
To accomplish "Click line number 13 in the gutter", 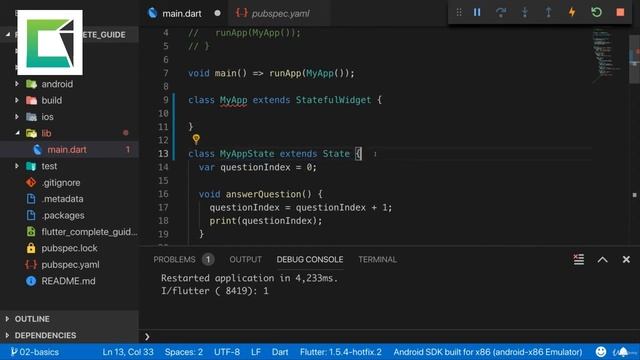I will 163,154.
